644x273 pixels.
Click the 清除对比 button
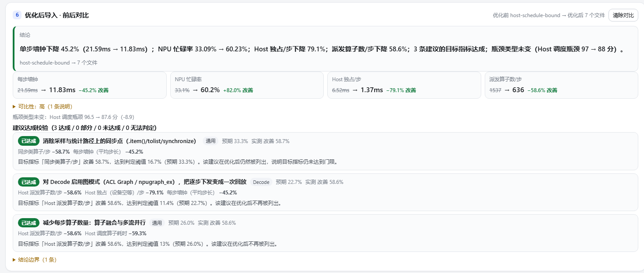[623, 15]
